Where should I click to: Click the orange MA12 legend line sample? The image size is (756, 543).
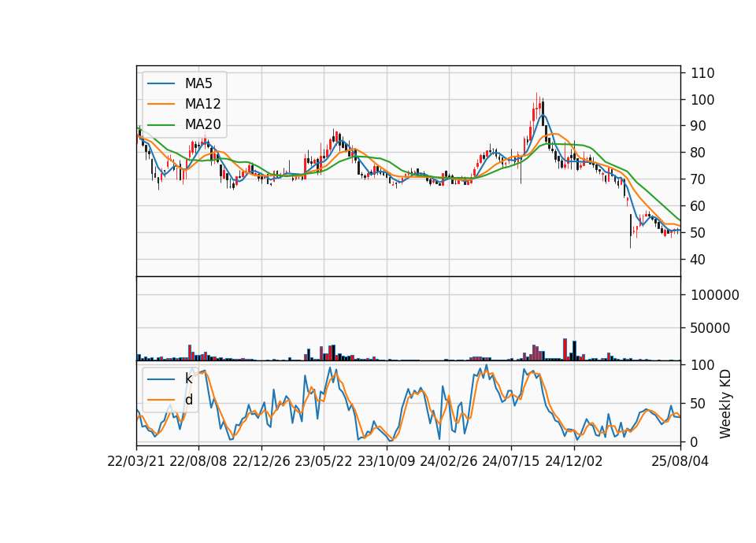[x=161, y=104]
